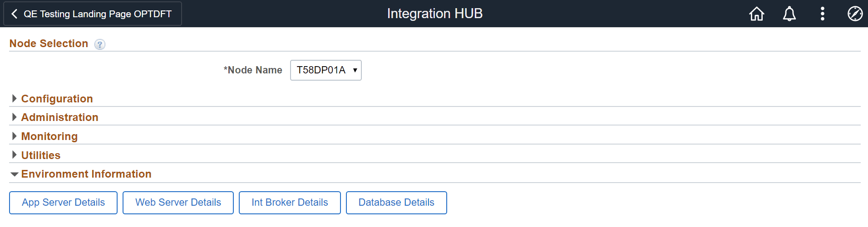
Task: Open the Notifications bell
Action: [789, 14]
